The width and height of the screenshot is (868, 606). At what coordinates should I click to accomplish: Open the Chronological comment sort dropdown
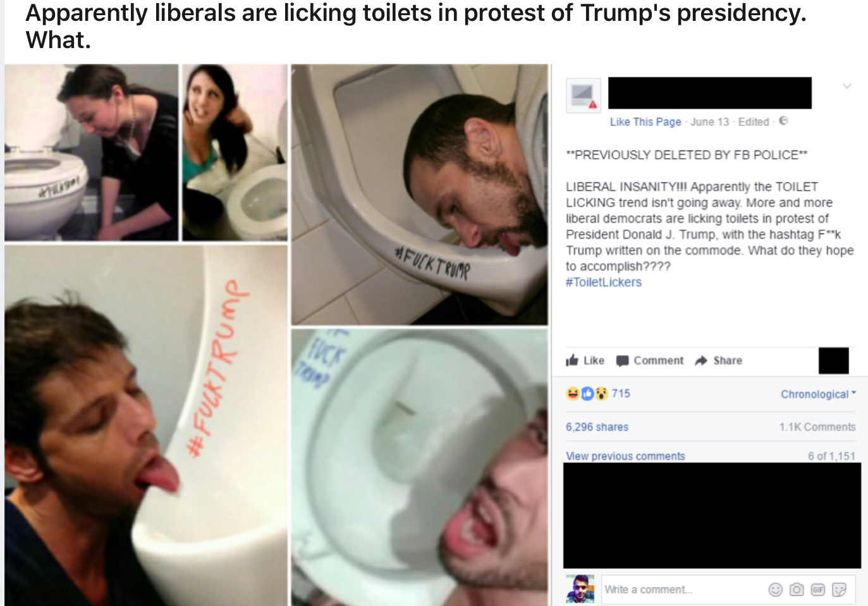[818, 394]
